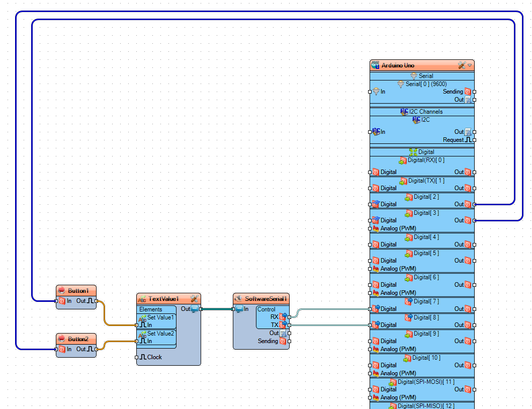Screen dimensions: 532x409
Task: Open the Arduino Uno header dropdown arrow
Action: tap(470, 65)
